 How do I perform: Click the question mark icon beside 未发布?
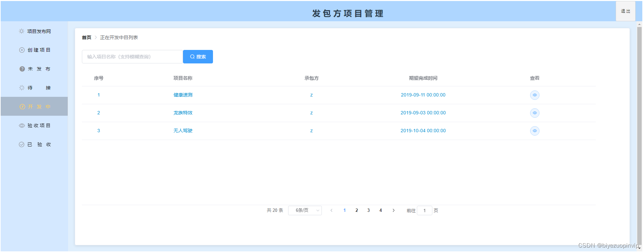click(x=22, y=69)
